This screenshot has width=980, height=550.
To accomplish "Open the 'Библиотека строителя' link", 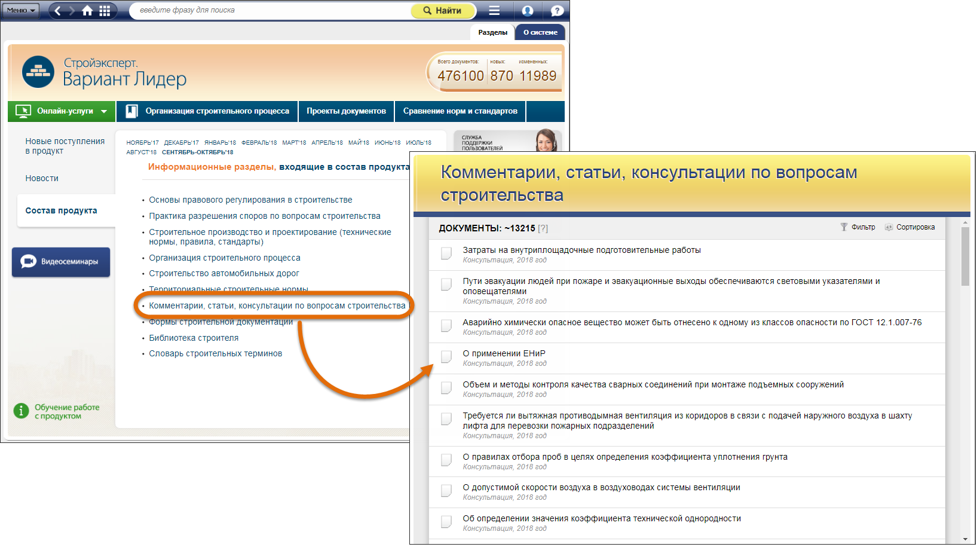I will pos(194,338).
